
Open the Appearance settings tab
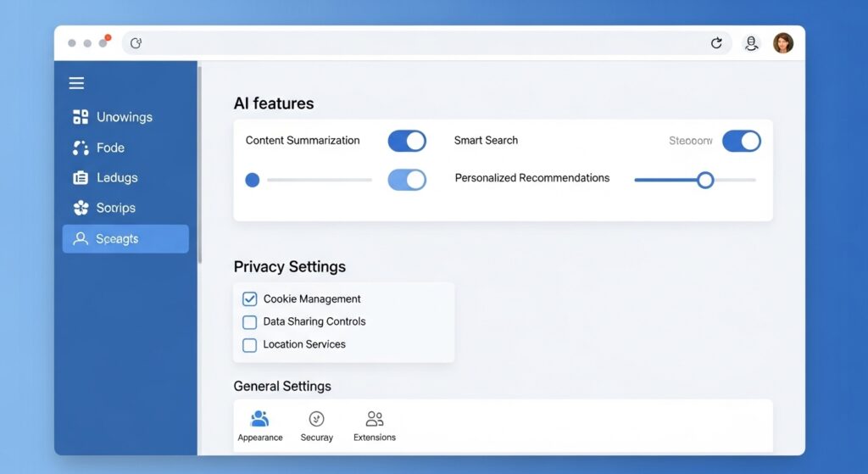coord(260,426)
